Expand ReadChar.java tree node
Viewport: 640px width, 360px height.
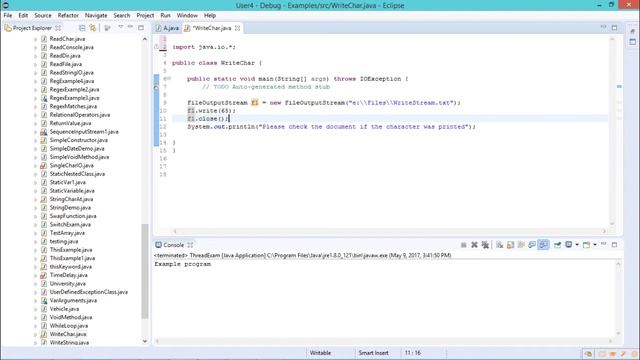pyautogui.click(x=36, y=39)
